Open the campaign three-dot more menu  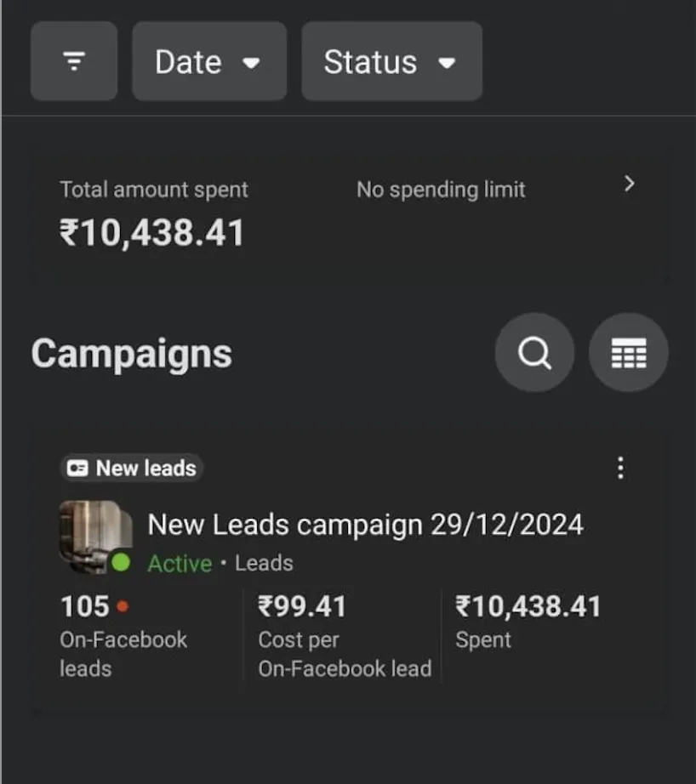tap(620, 468)
